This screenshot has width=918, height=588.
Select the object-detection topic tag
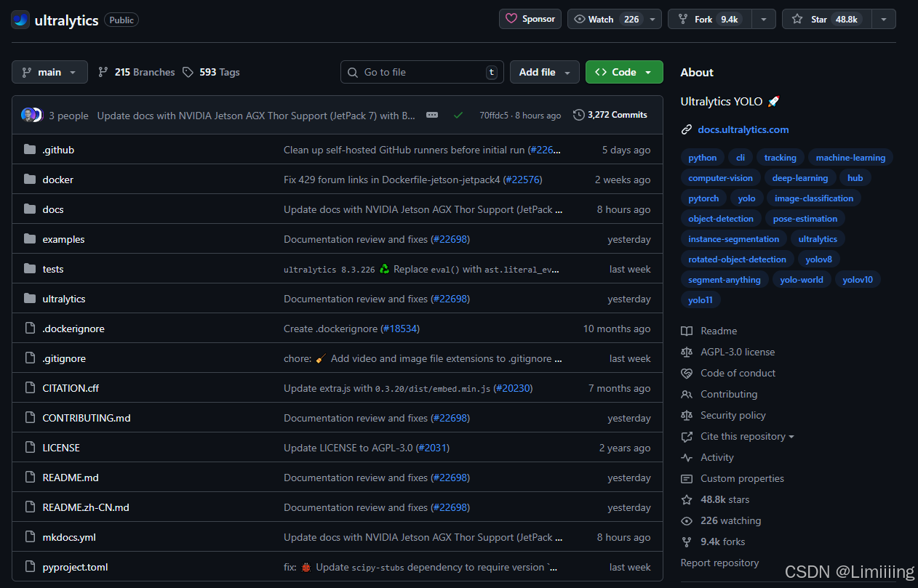coord(721,219)
